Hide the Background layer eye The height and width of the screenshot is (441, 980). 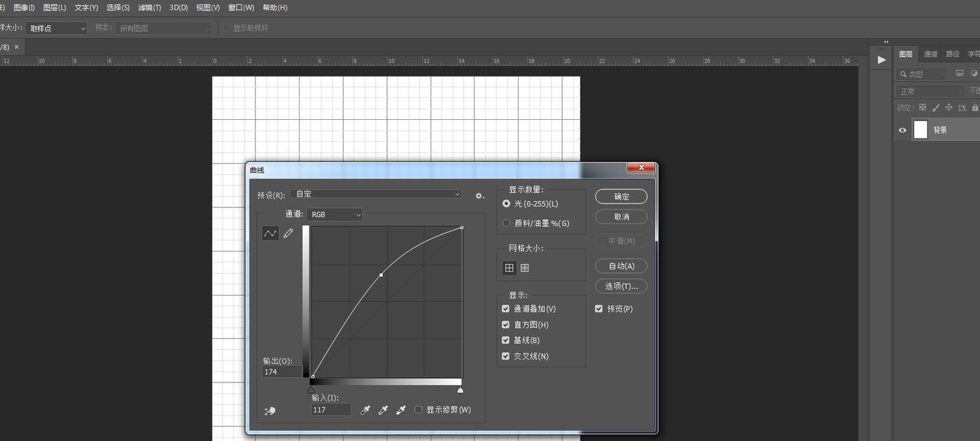pos(903,130)
